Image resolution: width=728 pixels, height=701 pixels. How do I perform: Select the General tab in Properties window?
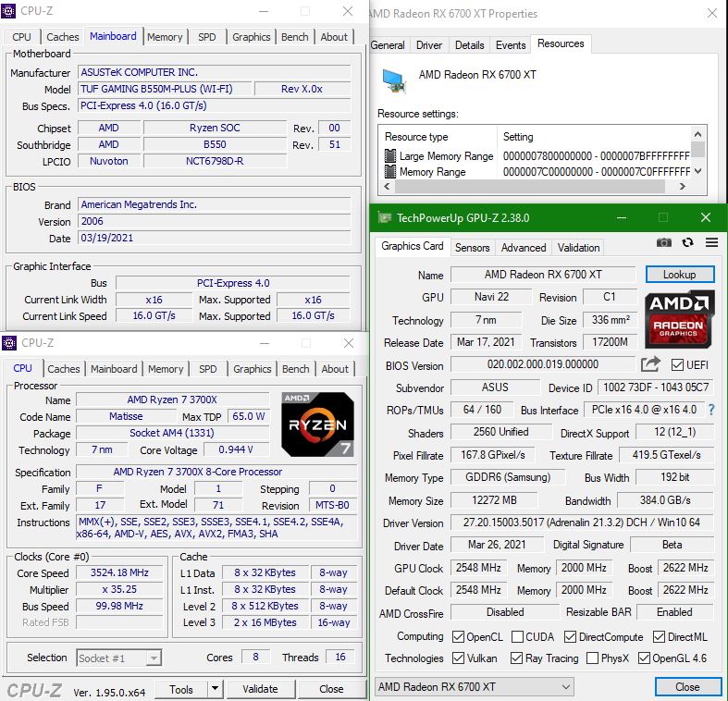[x=388, y=45]
